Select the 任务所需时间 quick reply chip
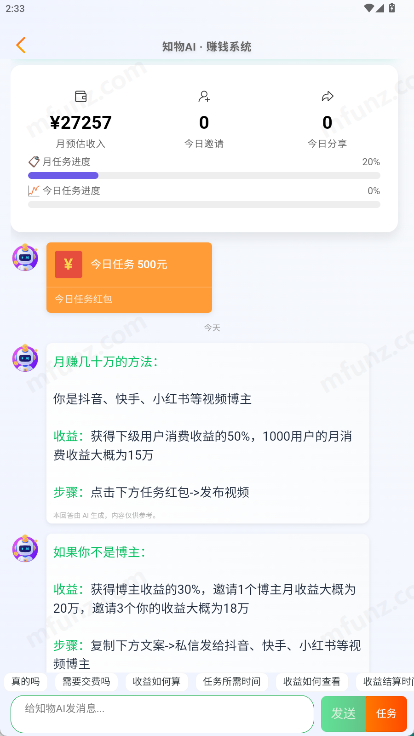Viewport: 414px width, 736px height. (232, 682)
